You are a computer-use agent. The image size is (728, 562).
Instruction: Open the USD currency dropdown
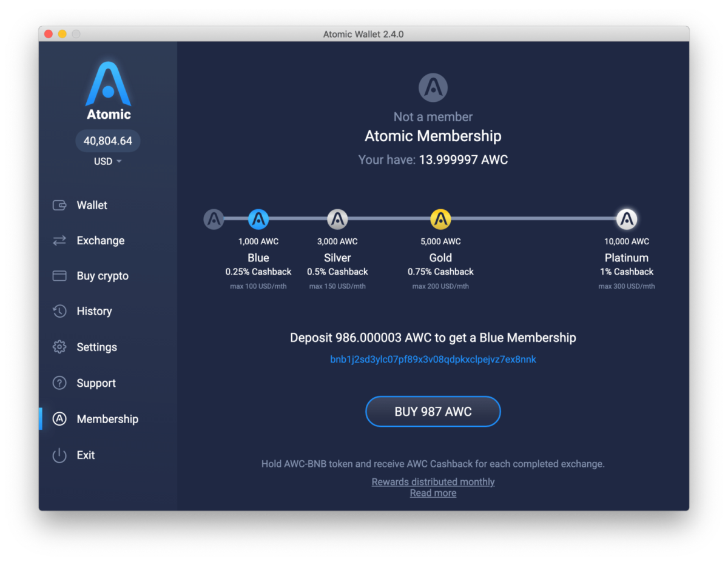107,161
